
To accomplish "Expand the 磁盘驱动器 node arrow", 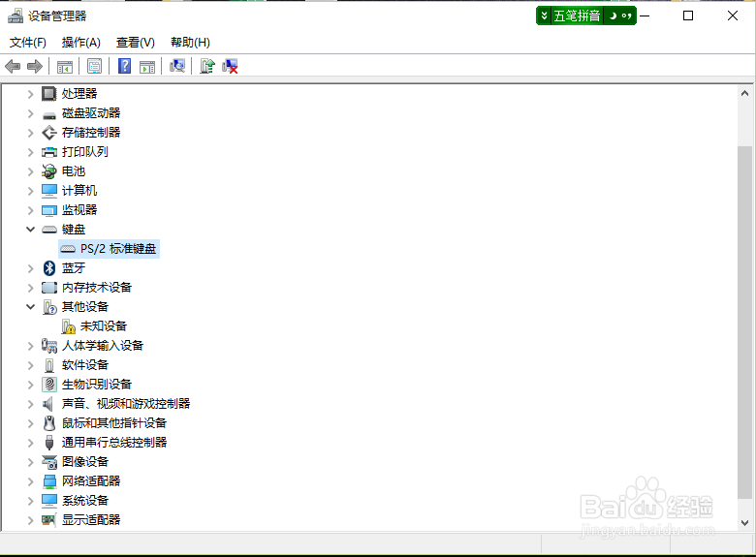I will pos(30,113).
